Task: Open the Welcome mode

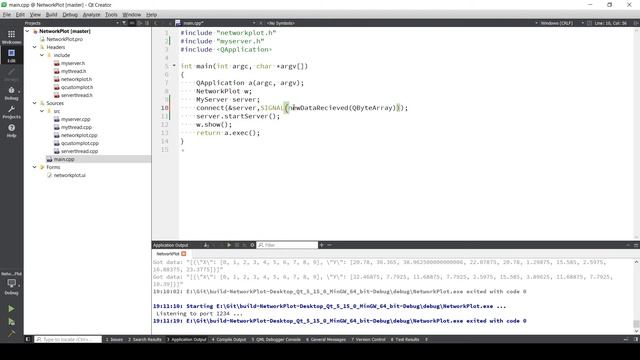Action: (x=11, y=37)
